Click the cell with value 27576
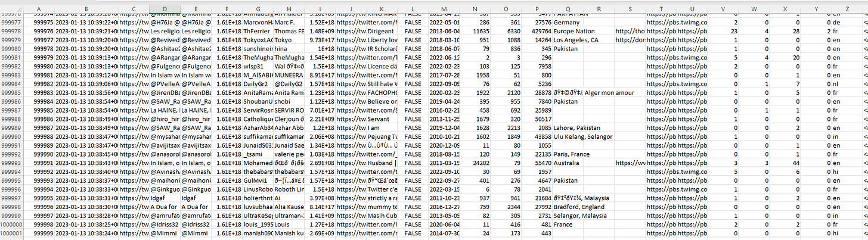This screenshot has width=868, height=240. tap(537, 22)
